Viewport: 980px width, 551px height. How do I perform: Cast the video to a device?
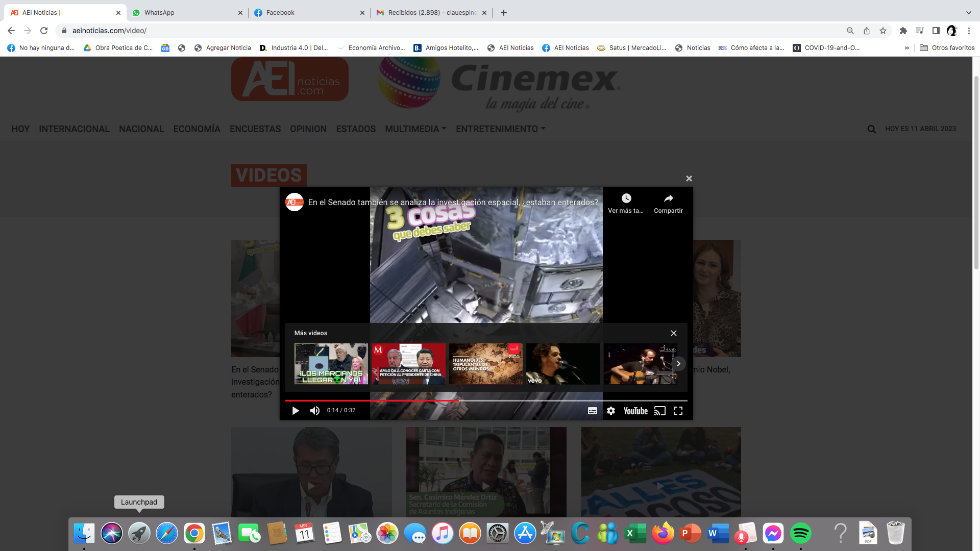click(x=660, y=411)
